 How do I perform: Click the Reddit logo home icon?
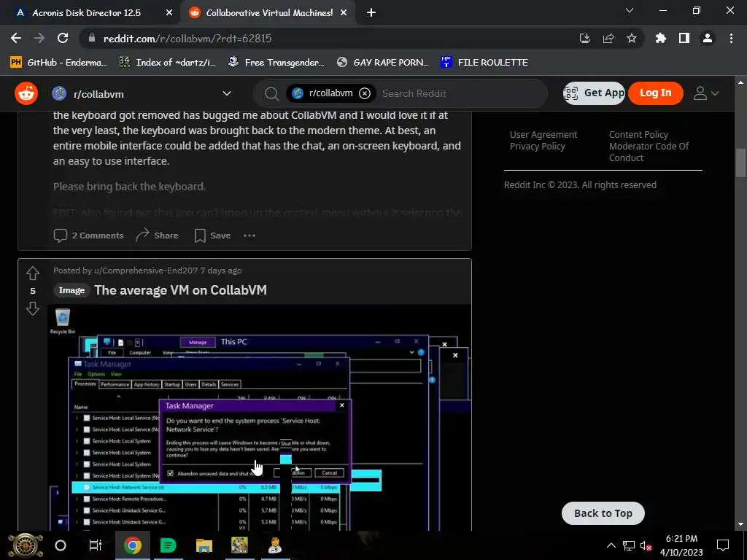pos(26,93)
